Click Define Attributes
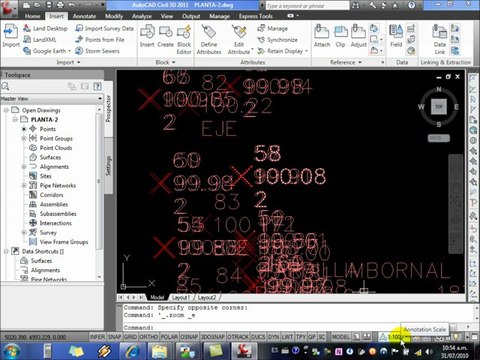 coord(209,39)
